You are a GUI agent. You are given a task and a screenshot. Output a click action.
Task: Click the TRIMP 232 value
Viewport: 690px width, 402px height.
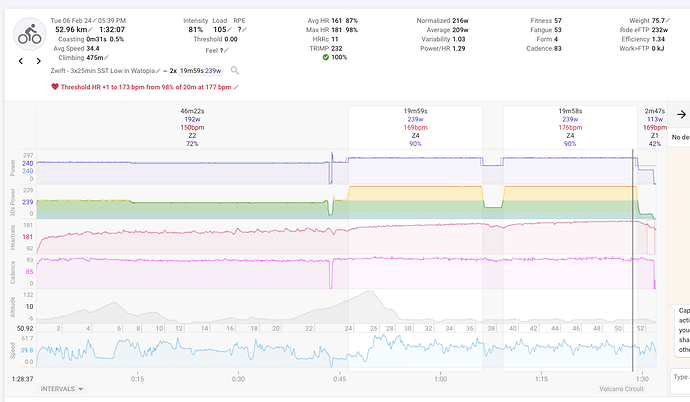[x=337, y=48]
